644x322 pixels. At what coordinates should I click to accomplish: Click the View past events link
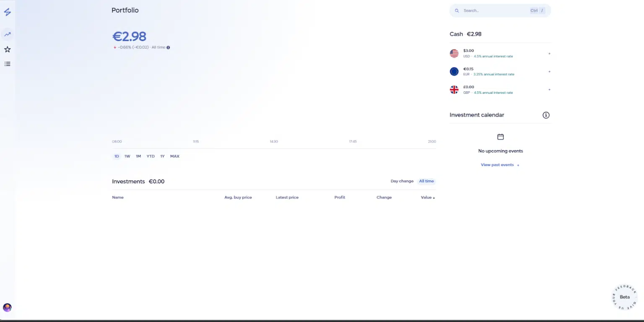coord(498,164)
